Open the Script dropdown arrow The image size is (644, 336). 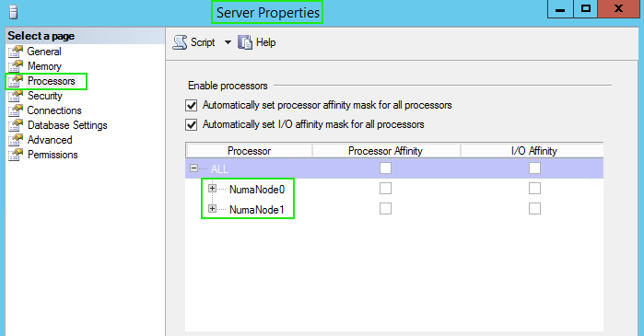[x=228, y=42]
